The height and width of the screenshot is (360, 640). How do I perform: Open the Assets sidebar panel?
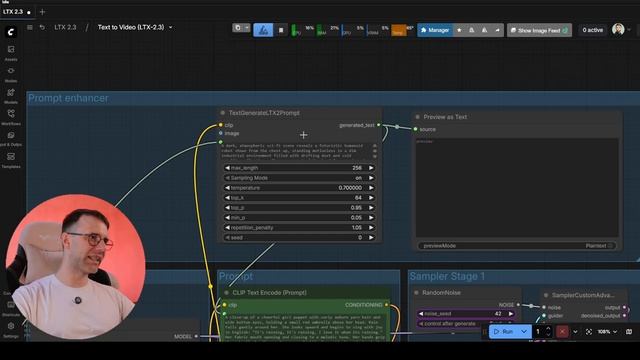(x=11, y=52)
